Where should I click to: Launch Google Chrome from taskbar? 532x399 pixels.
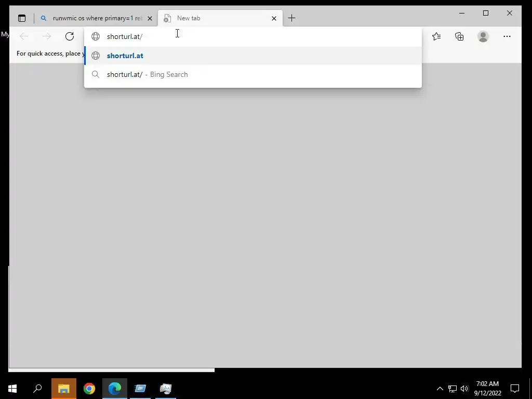pyautogui.click(x=89, y=389)
